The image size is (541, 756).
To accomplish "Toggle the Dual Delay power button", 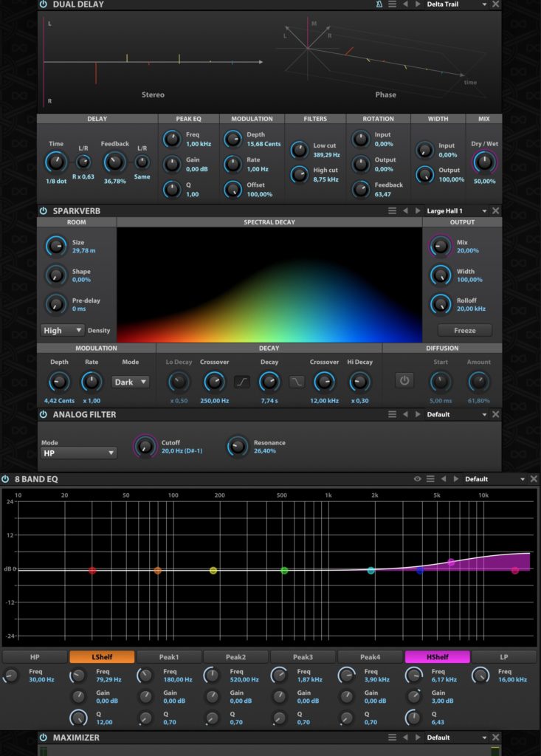I will click(x=44, y=4).
